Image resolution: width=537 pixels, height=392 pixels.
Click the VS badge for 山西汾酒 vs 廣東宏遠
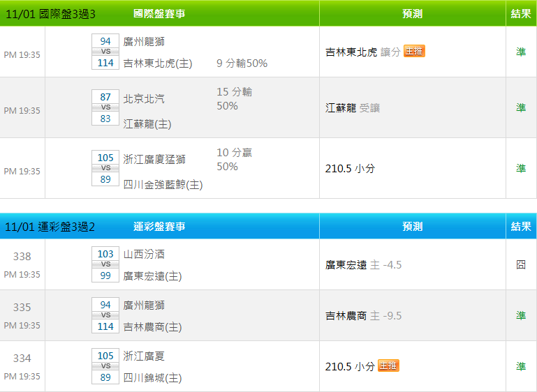105,264
